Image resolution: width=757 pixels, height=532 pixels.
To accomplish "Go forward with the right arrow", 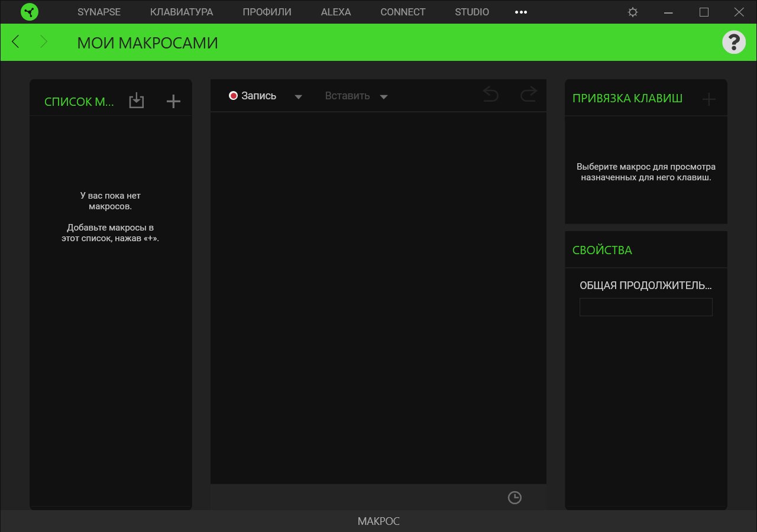I will (x=44, y=41).
